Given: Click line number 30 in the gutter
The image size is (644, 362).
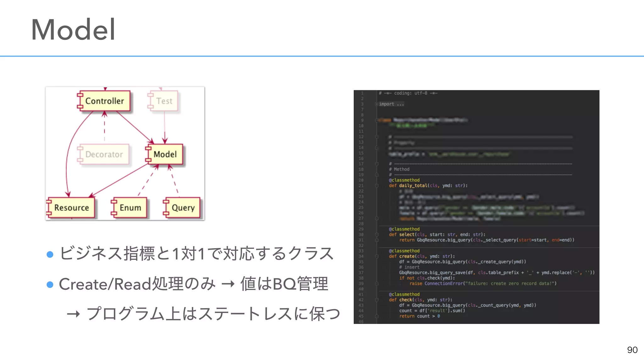Looking at the screenshot, I should [361, 235].
